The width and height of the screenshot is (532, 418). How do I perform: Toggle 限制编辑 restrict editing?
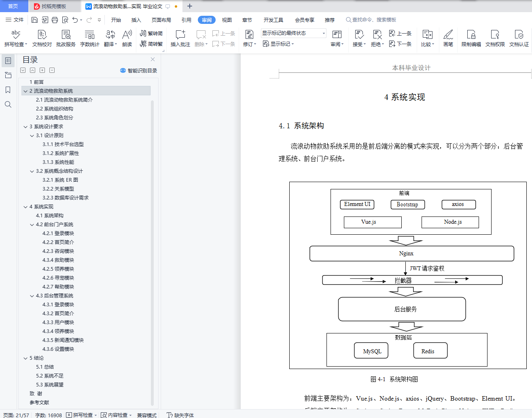471,38
